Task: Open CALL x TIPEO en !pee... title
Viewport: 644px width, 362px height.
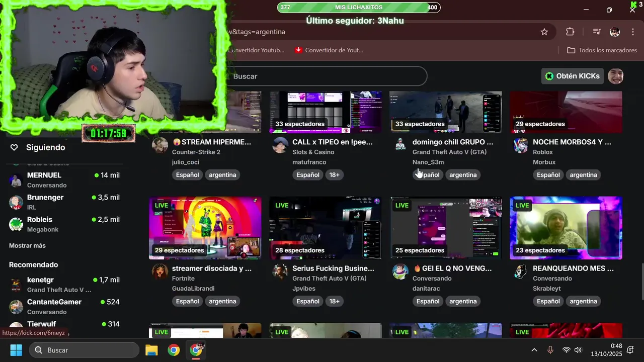Action: 333,142
